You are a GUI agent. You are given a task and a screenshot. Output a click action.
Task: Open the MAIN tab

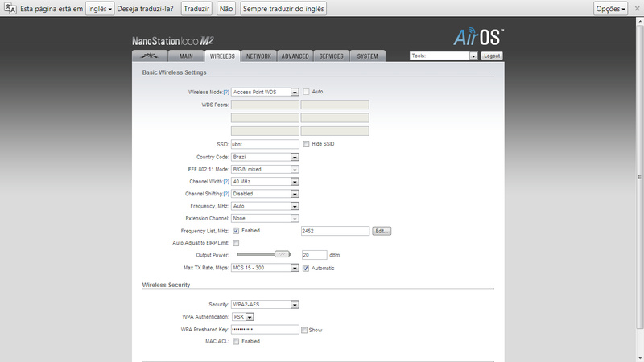[186, 56]
